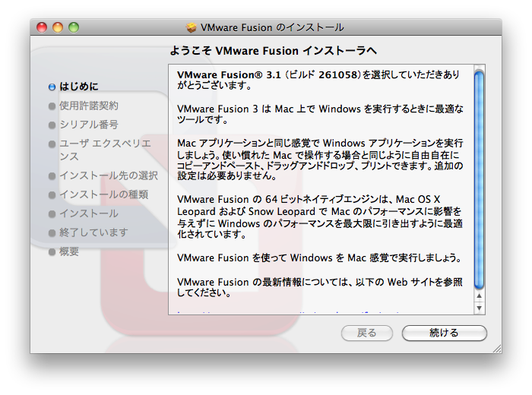Click the package icon in title bar
This screenshot has width=532, height=395.
point(192,27)
